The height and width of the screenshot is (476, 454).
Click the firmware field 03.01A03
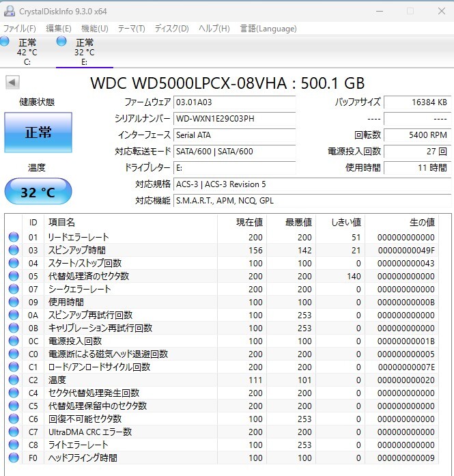point(234,102)
